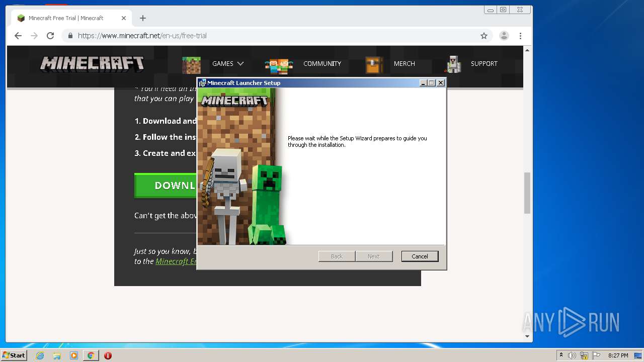Click the Minecraft banner image in Setup dialog

(x=242, y=166)
